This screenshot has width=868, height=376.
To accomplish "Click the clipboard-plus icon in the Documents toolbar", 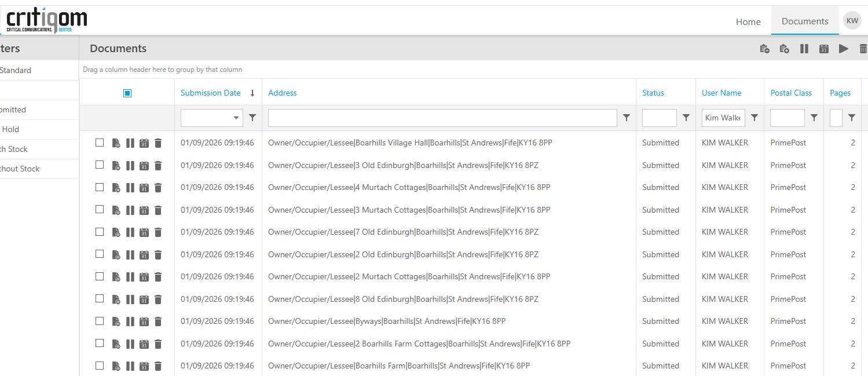I will 785,49.
